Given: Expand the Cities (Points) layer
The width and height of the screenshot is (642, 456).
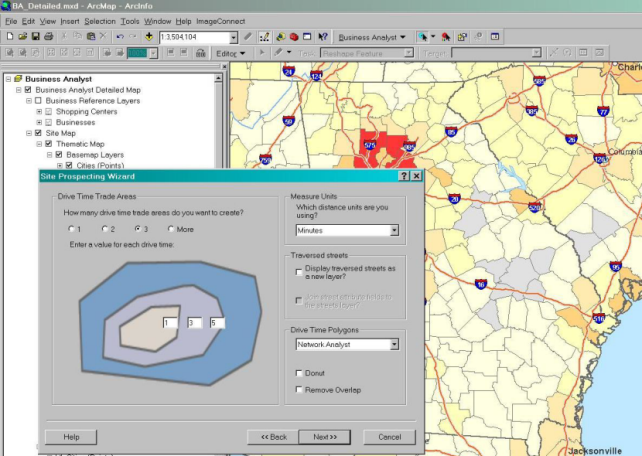Looking at the screenshot, I should coord(60,165).
